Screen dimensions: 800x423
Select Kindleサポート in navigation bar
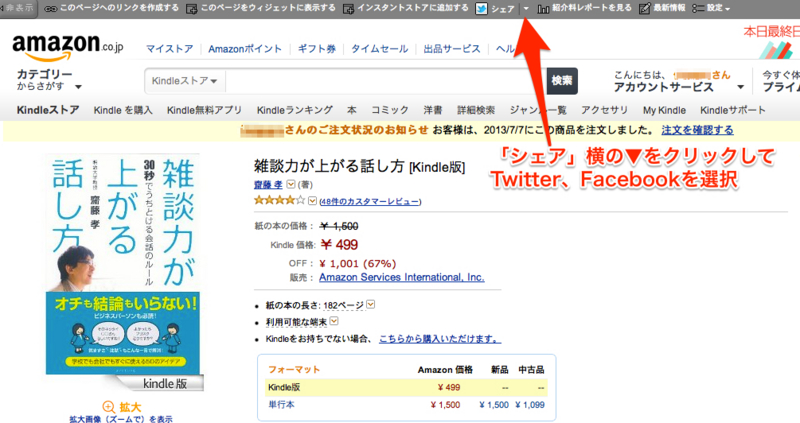click(733, 110)
